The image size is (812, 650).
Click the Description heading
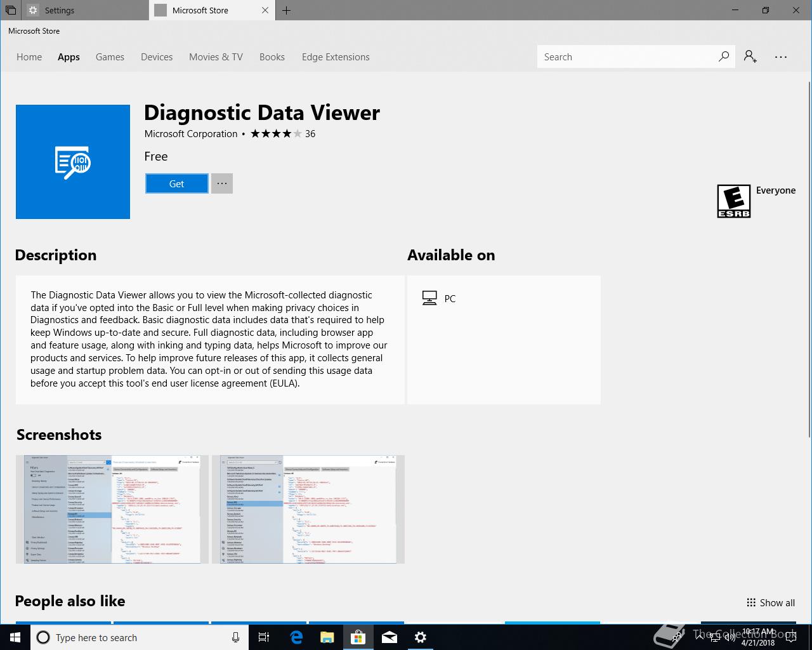pyautogui.click(x=56, y=255)
